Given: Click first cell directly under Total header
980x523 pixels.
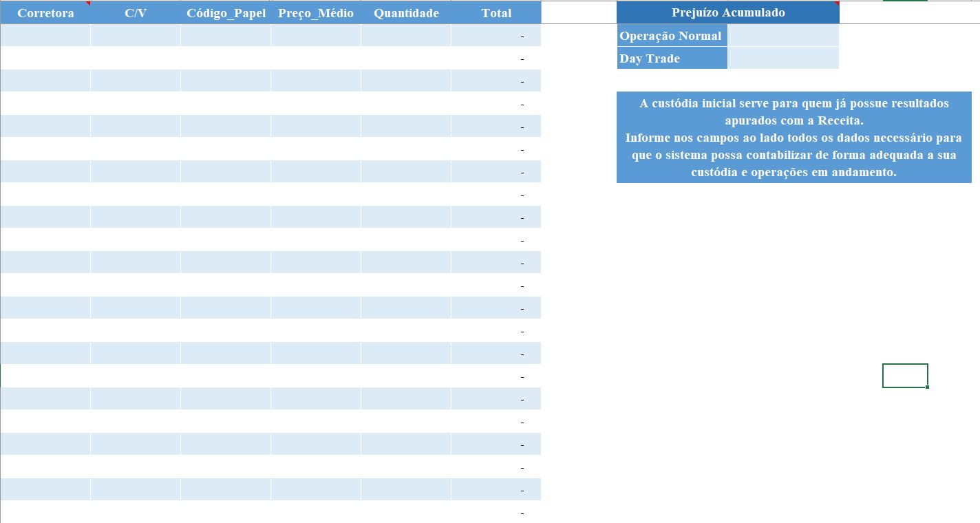Looking at the screenshot, I should 496,36.
